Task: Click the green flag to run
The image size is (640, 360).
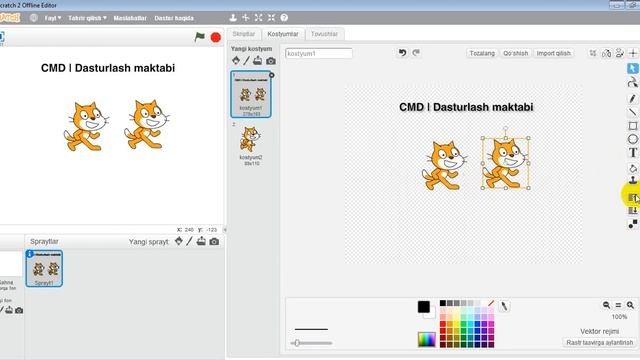Action: point(200,37)
